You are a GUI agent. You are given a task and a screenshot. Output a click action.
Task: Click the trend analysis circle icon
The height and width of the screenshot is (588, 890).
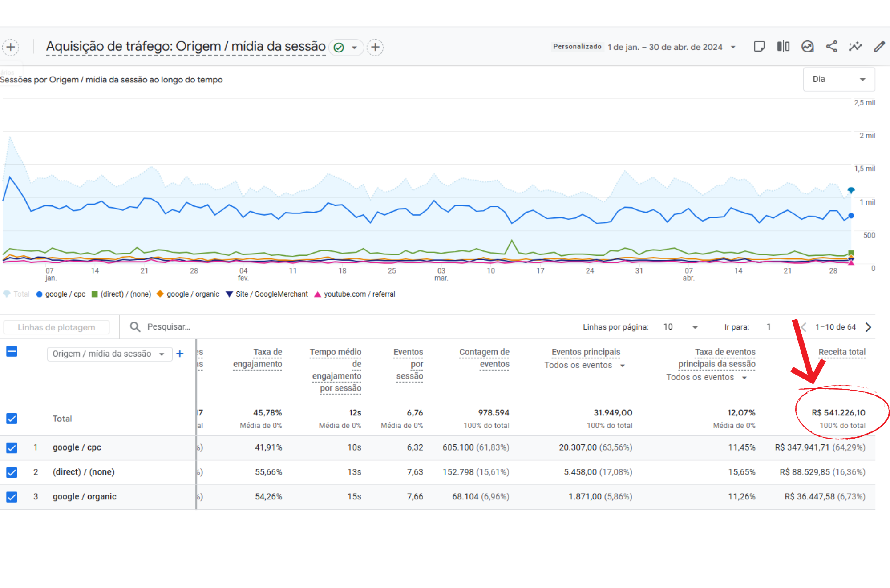[x=807, y=47]
